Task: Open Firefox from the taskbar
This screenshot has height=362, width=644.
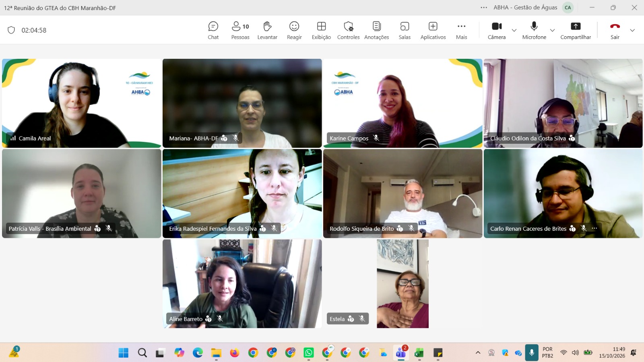Action: 235,353
